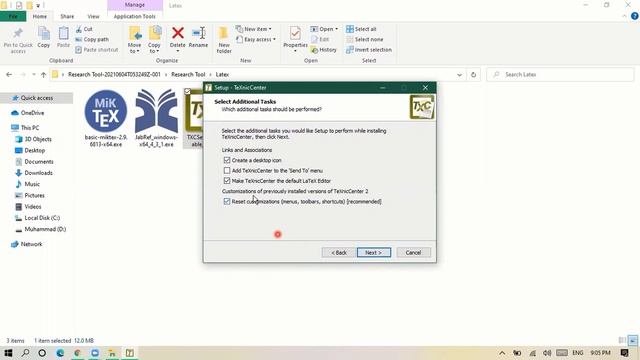Select Copy path in ribbon

point(92,40)
